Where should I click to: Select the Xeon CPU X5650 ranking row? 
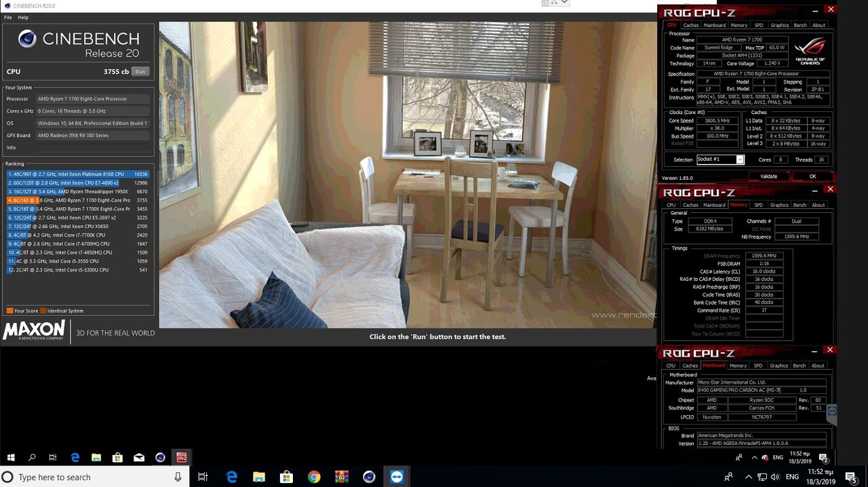click(78, 227)
